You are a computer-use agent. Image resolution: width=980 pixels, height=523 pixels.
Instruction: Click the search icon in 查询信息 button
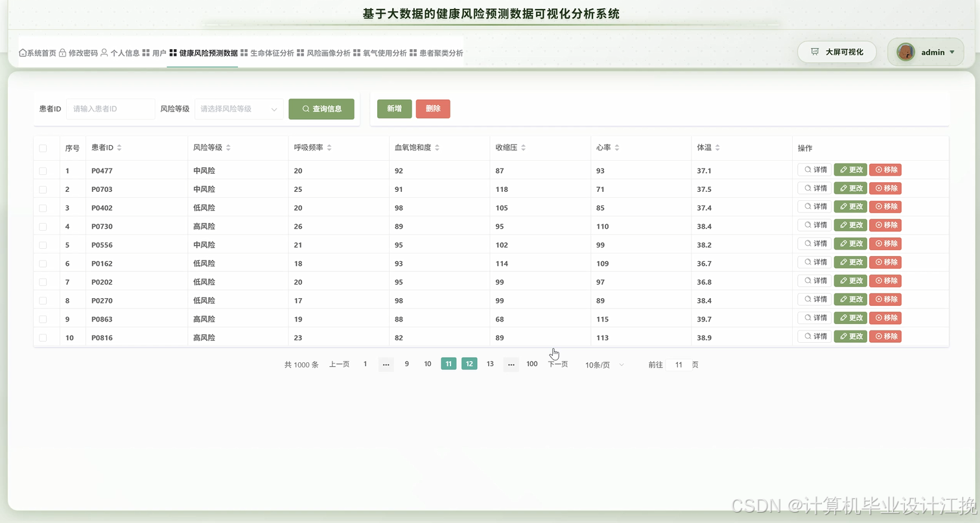[306, 109]
